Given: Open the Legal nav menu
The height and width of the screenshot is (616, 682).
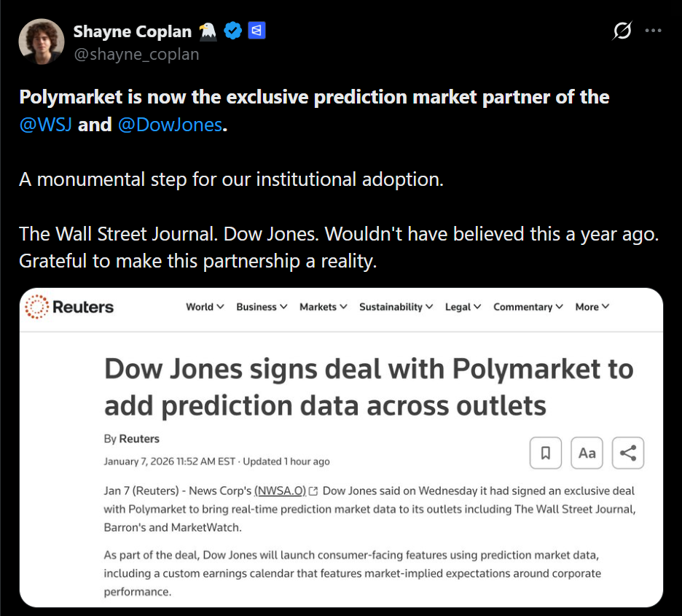Looking at the screenshot, I should [x=463, y=307].
